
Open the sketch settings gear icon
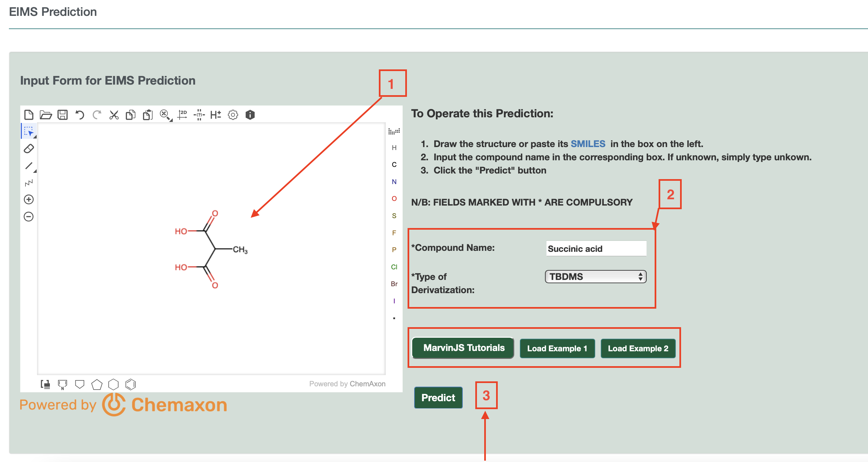click(x=233, y=115)
